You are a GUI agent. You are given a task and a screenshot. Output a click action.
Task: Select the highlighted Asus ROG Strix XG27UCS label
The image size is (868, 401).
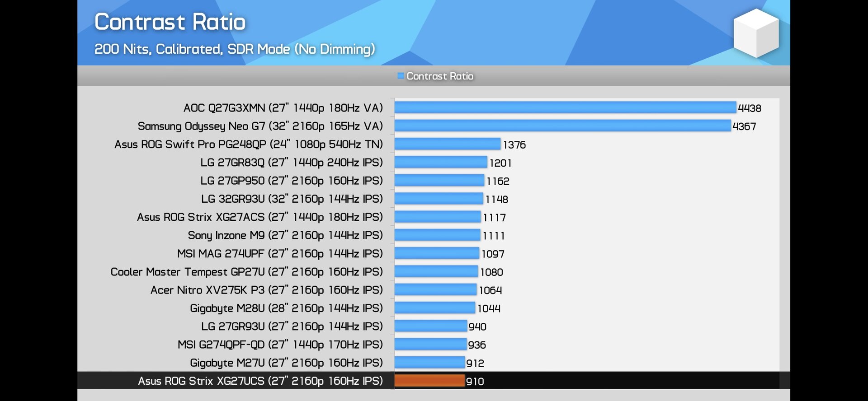(260, 381)
